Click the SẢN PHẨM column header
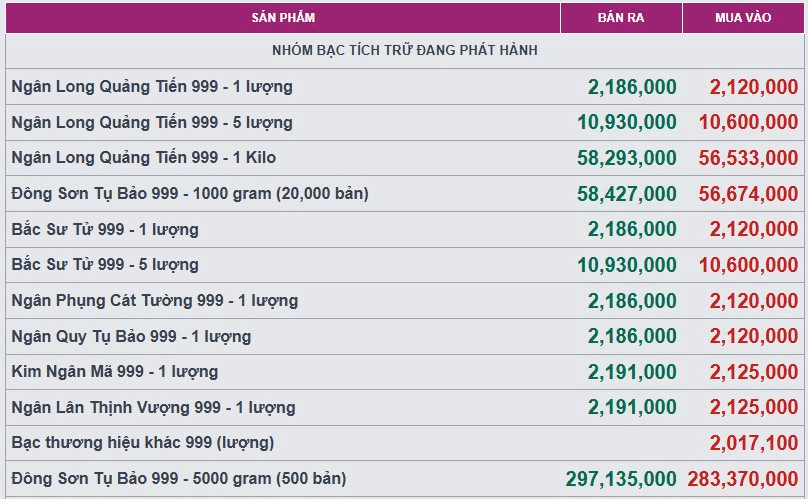This screenshot has width=808, height=499. tap(283, 18)
